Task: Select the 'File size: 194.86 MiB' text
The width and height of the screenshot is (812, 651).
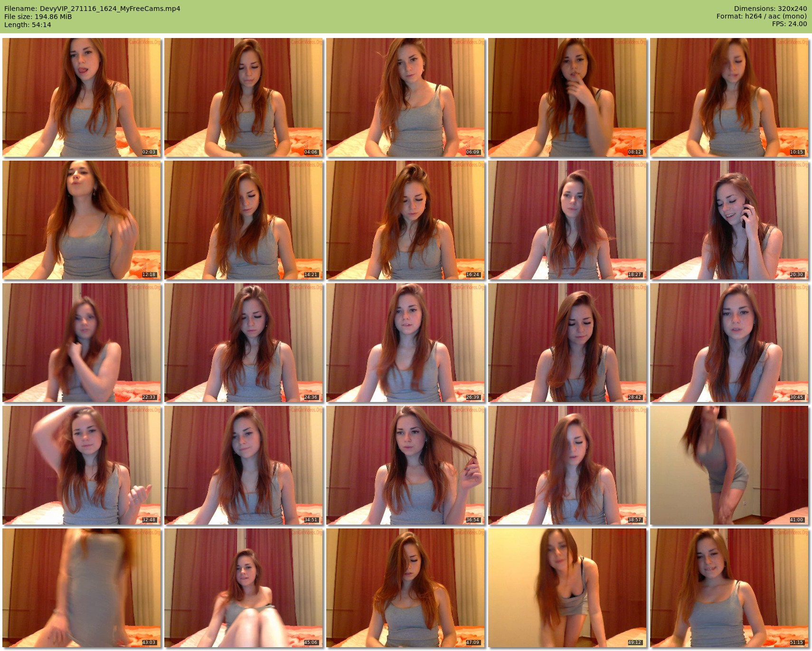Action: [38, 17]
